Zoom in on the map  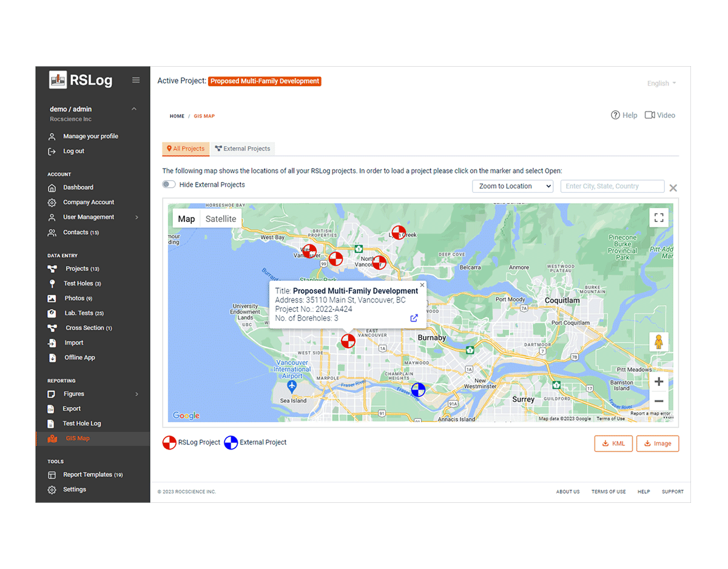click(658, 382)
